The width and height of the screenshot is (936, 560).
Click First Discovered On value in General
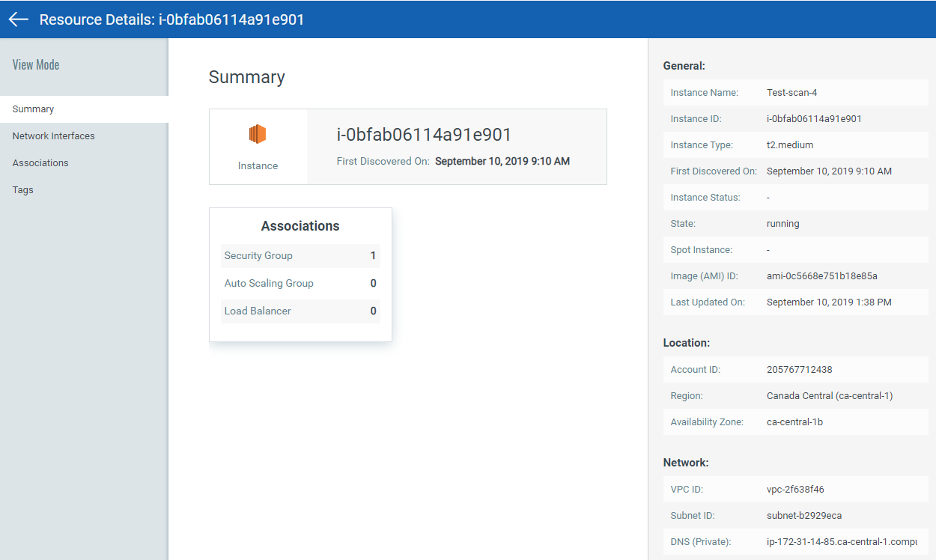tap(829, 171)
